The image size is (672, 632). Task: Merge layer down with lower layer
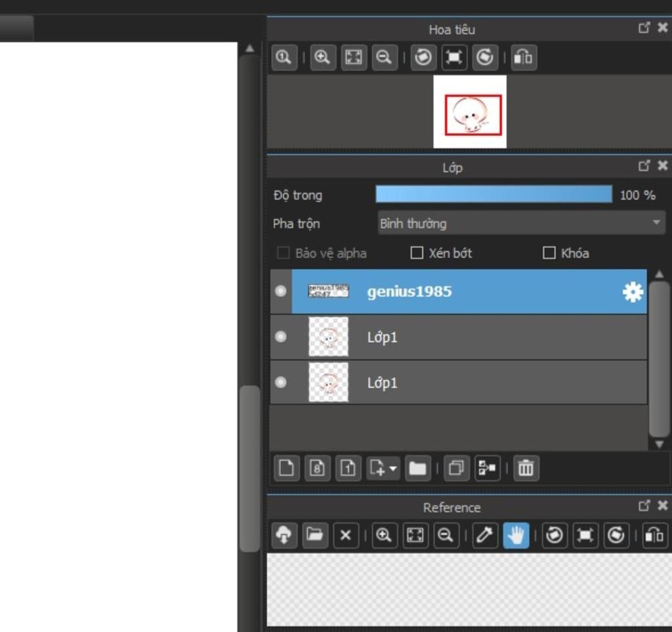pyautogui.click(x=488, y=468)
